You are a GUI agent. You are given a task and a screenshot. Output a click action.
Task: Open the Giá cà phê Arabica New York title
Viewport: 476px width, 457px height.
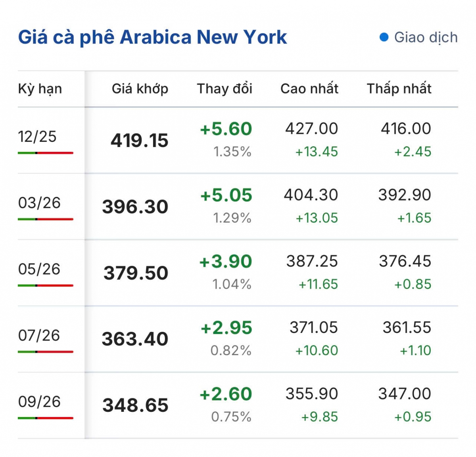152,37
